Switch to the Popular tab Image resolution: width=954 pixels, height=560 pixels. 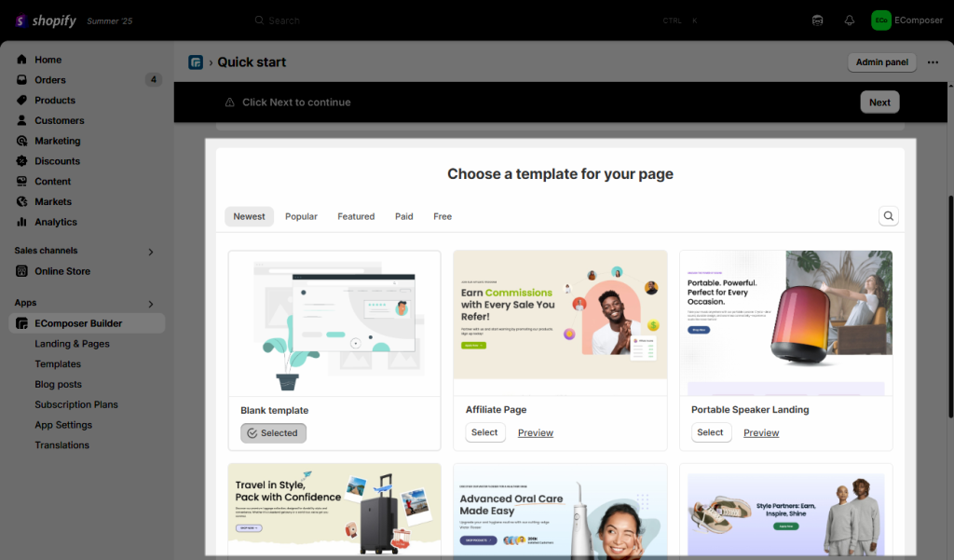pyautogui.click(x=301, y=216)
